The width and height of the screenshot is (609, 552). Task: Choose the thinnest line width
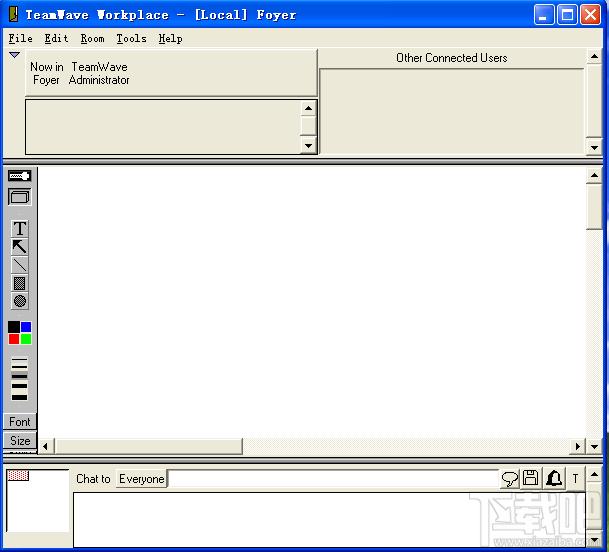pos(19,360)
